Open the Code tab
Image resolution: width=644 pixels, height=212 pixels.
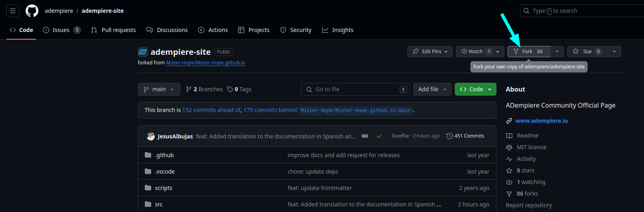pos(21,30)
